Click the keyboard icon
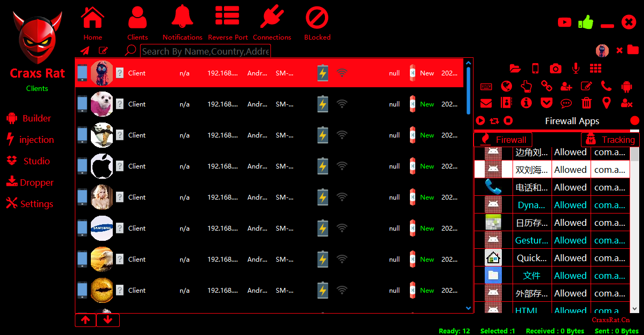The height and width of the screenshot is (335, 644). pos(486,86)
